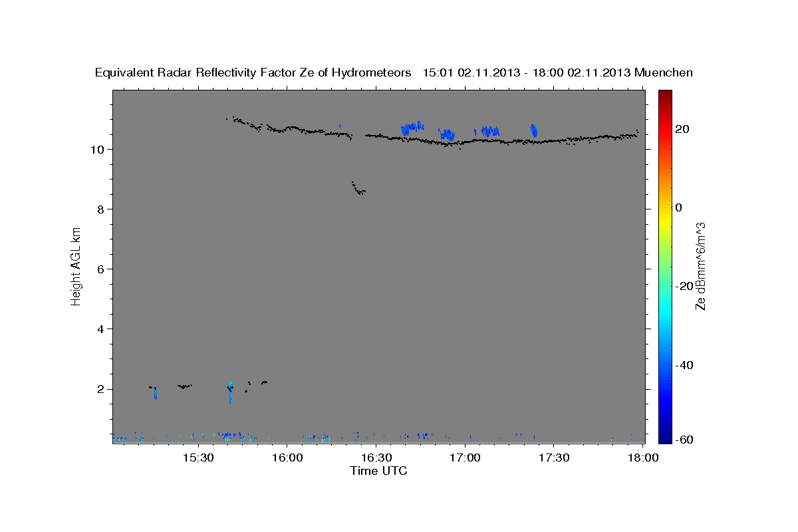Click the height tick label 10
Viewport: 798px width, 532px height.
99,149
